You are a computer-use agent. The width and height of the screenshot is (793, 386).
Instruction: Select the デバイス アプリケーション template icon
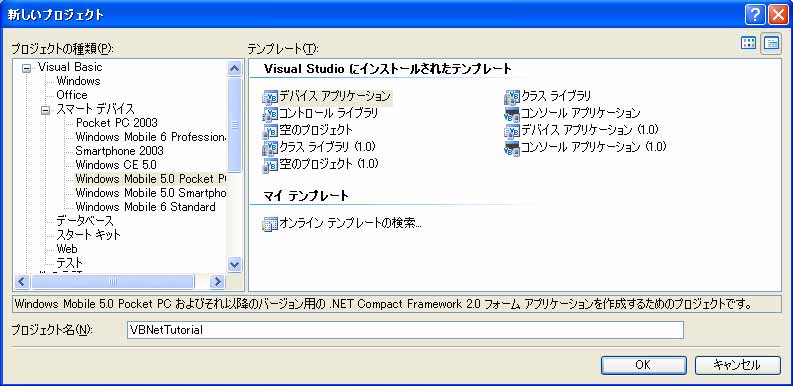coord(271,97)
